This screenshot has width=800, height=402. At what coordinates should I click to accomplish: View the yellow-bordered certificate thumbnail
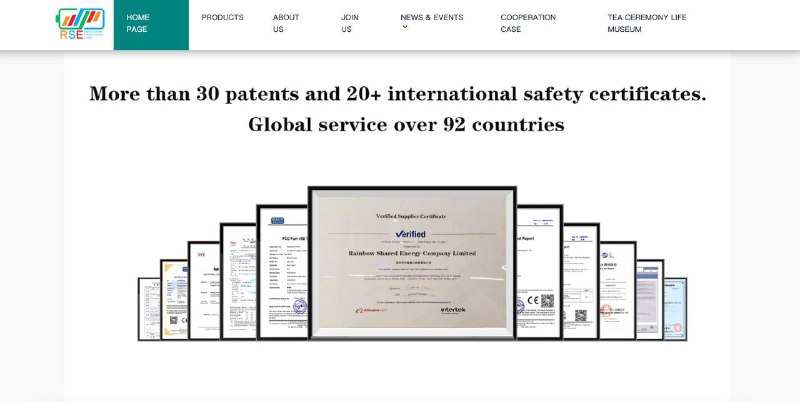point(174,299)
